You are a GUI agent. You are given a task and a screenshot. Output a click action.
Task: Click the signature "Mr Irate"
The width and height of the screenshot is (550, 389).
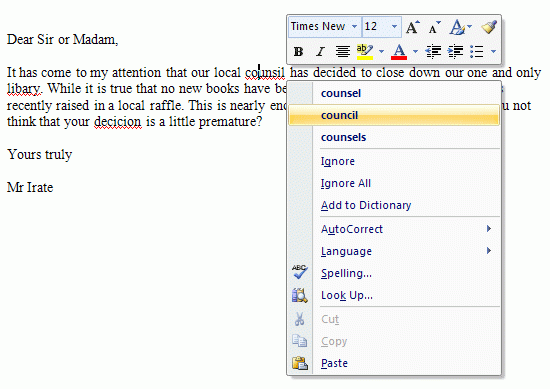(x=30, y=188)
